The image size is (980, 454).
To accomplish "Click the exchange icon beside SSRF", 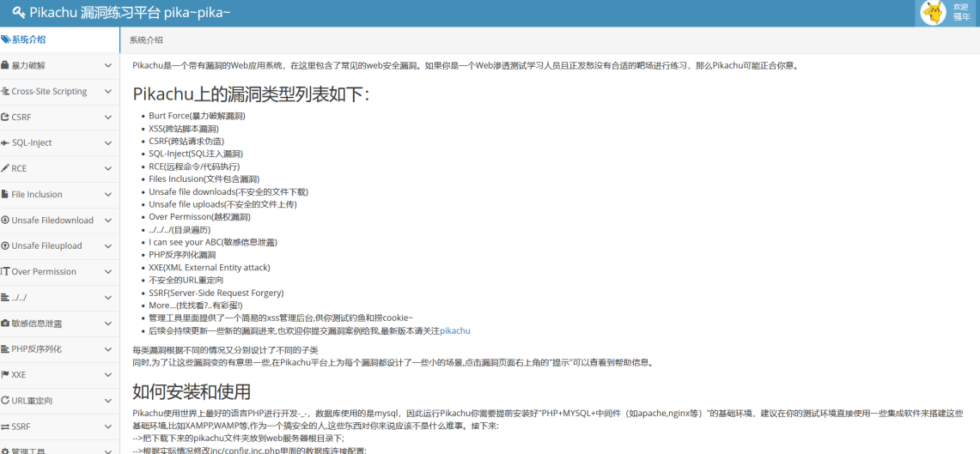I will point(5,427).
